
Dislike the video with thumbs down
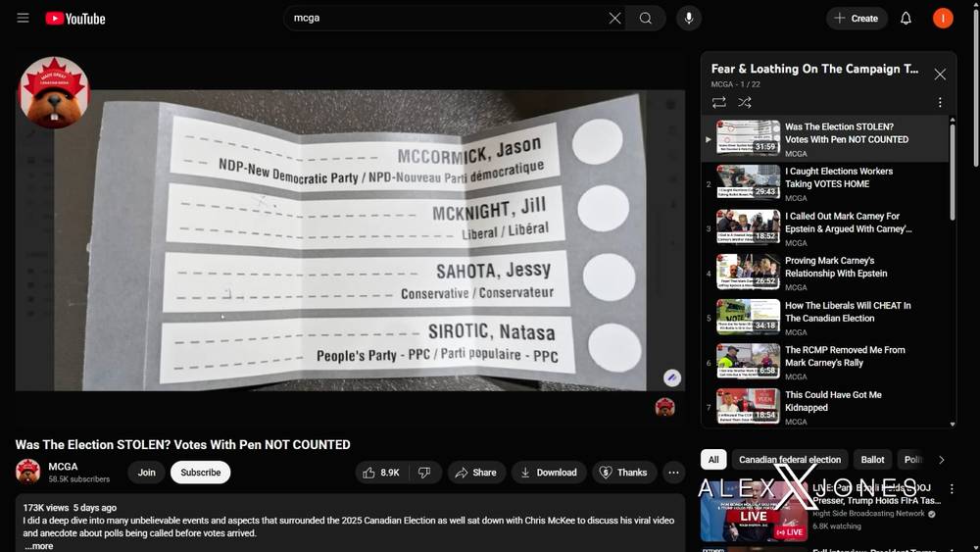pos(424,473)
